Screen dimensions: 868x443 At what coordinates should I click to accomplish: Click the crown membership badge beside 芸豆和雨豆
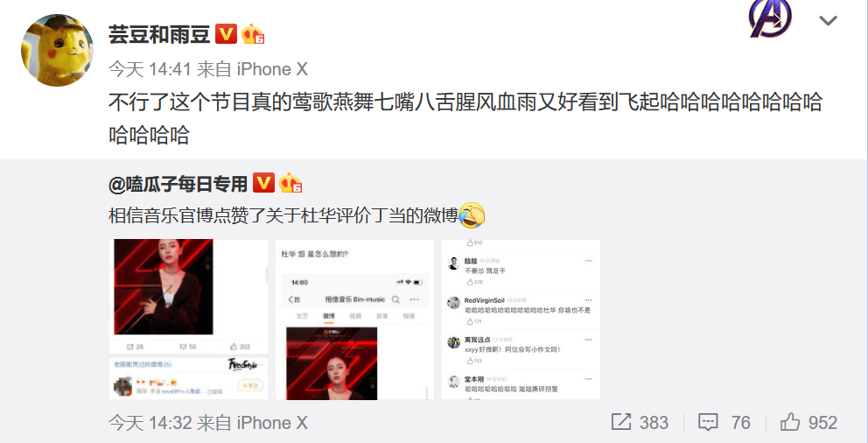[252, 34]
